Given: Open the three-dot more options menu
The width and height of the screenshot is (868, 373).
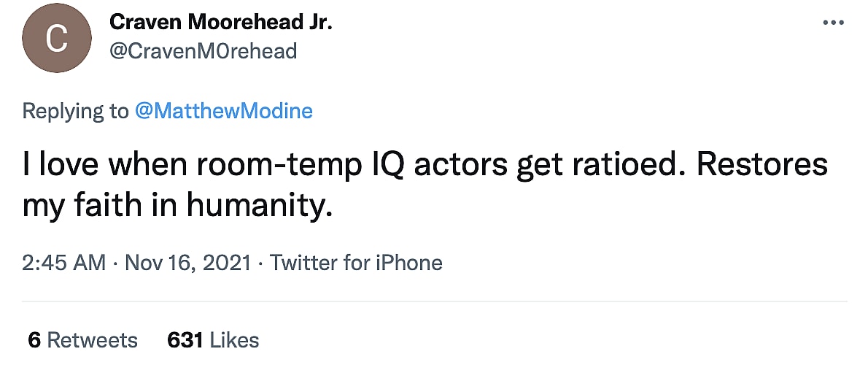Looking at the screenshot, I should pyautogui.click(x=832, y=23).
